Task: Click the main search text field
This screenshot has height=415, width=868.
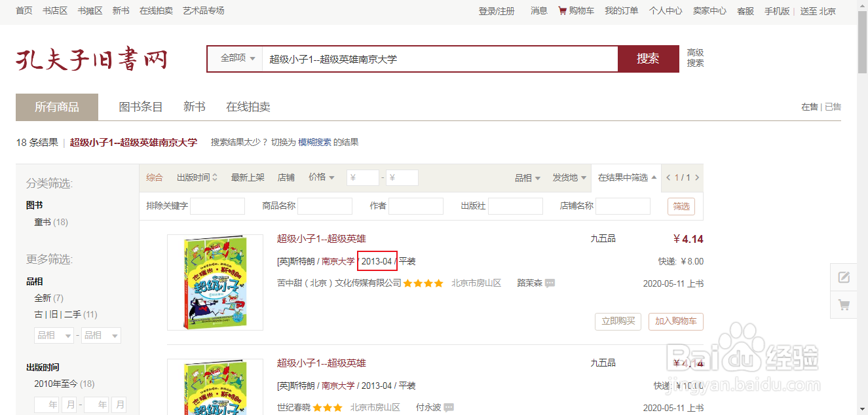Action: pyautogui.click(x=440, y=58)
